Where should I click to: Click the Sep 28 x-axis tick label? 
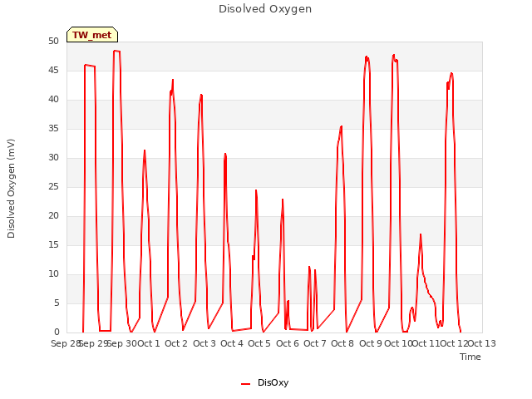pyautogui.click(x=66, y=343)
